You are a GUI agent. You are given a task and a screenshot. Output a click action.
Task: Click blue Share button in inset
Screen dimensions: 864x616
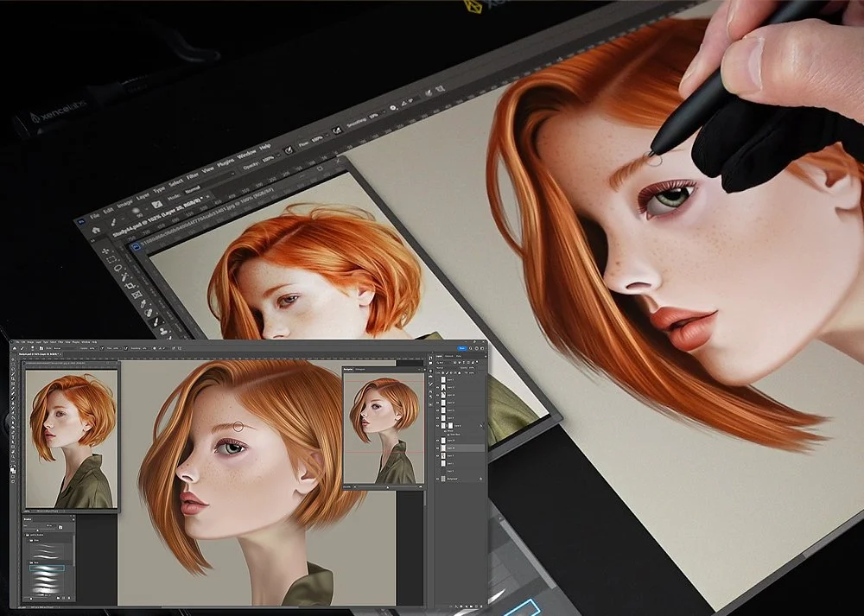coord(462,348)
